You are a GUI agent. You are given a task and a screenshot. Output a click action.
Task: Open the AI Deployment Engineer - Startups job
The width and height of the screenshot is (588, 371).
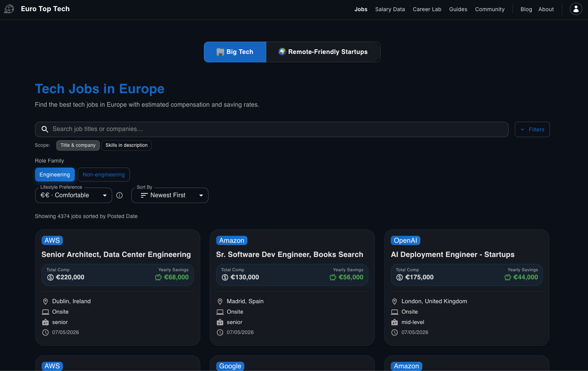[x=452, y=255]
